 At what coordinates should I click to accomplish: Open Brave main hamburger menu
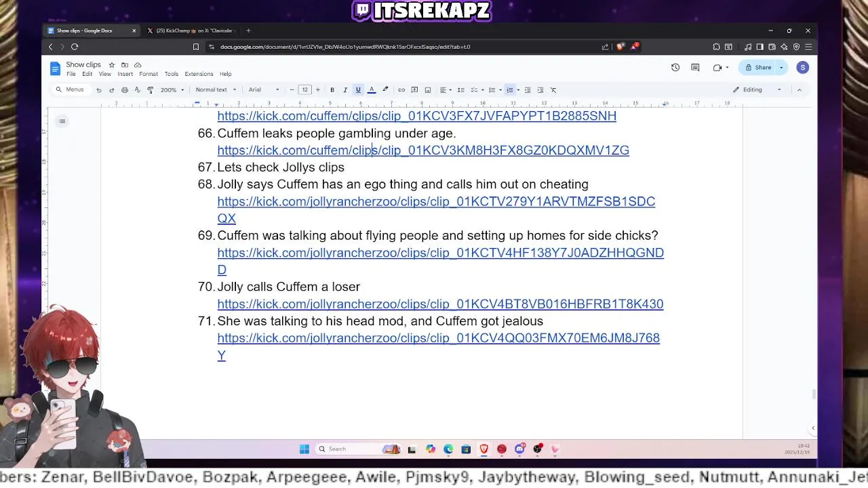click(x=808, y=47)
